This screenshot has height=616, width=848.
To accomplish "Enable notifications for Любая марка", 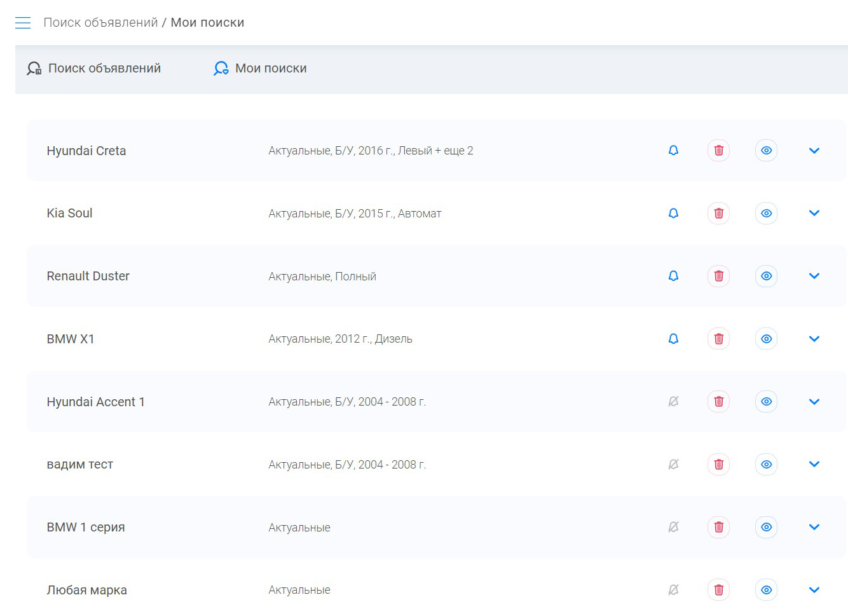I will coord(674,590).
